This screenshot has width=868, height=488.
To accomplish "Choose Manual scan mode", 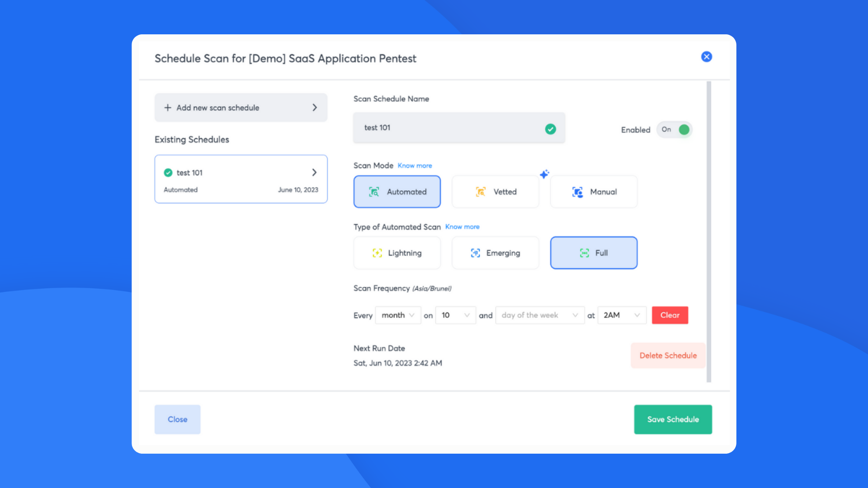I will pyautogui.click(x=594, y=192).
